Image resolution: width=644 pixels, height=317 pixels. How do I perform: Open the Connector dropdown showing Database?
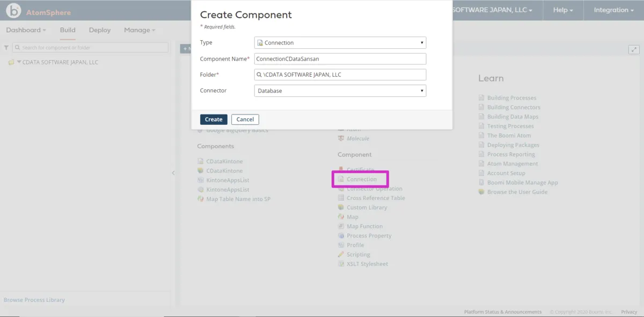click(340, 91)
